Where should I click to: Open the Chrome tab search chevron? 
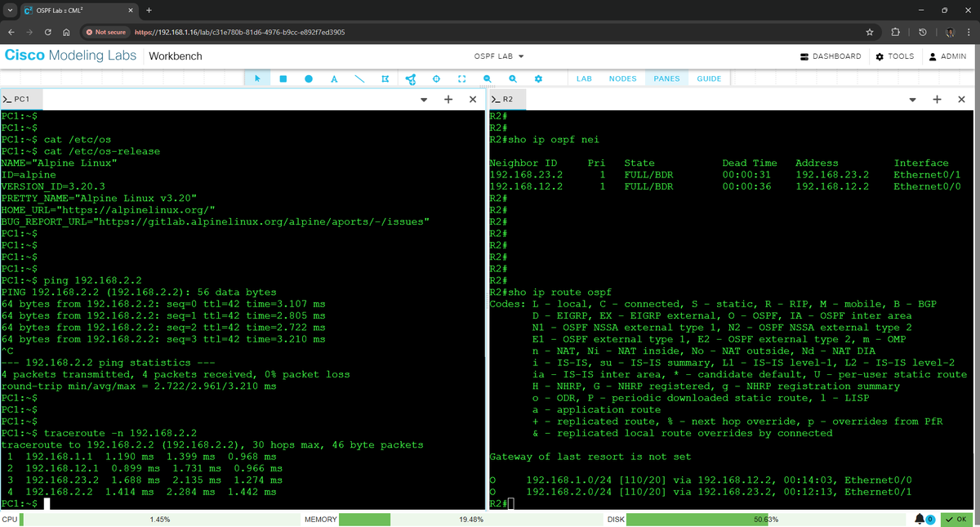coord(8,10)
